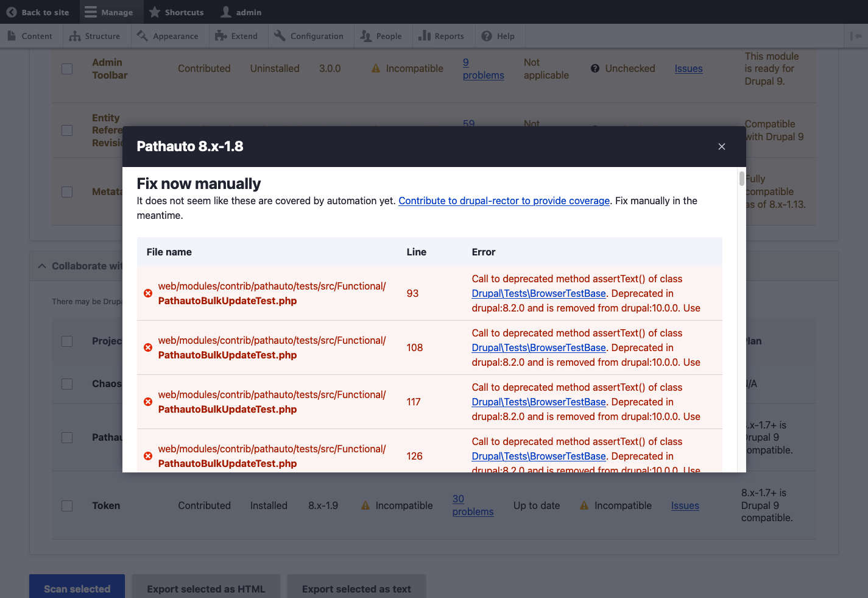The width and height of the screenshot is (868, 598).
Task: Click the Unchecked question mark status icon
Action: (595, 69)
